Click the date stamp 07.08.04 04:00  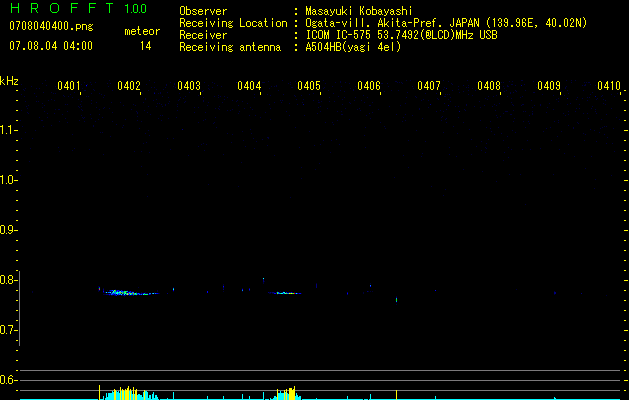pos(51,46)
